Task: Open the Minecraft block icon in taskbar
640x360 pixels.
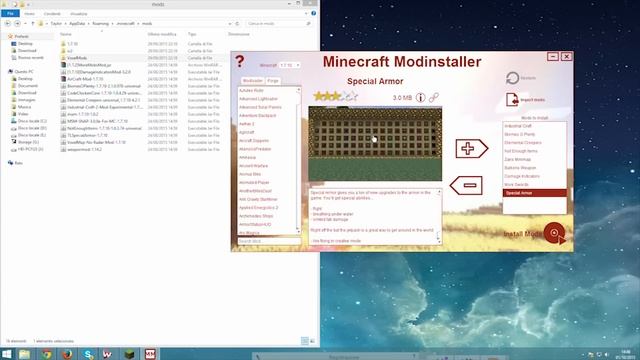Action: click(x=129, y=354)
